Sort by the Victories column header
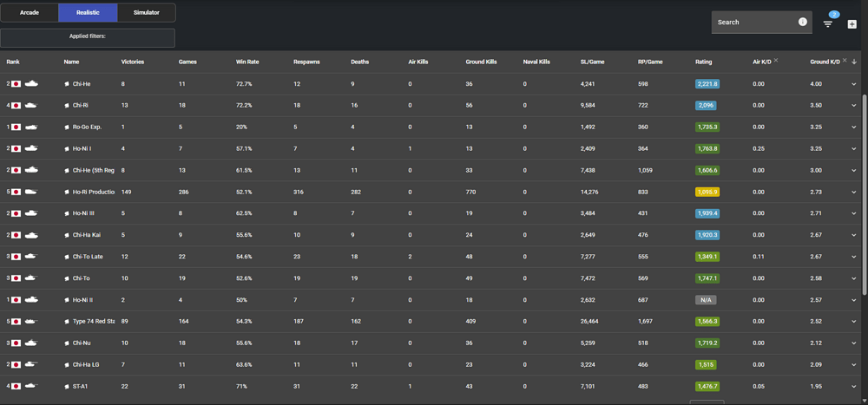Viewport: 868px width, 405px height. pos(133,62)
